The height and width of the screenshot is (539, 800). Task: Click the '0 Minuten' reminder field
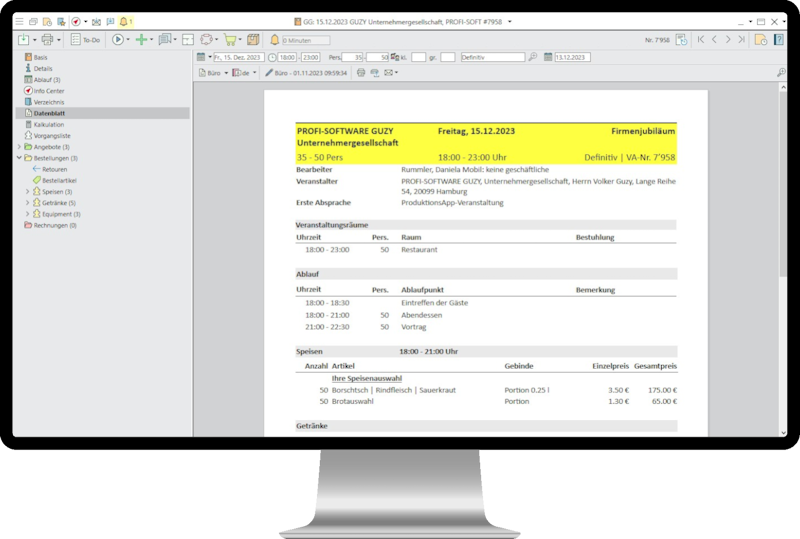coord(306,40)
